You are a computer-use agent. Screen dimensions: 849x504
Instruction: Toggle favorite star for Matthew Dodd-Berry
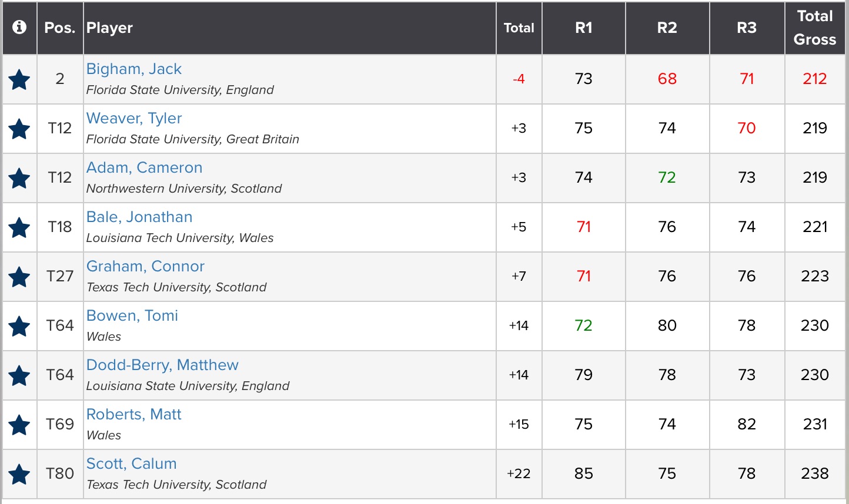19,375
